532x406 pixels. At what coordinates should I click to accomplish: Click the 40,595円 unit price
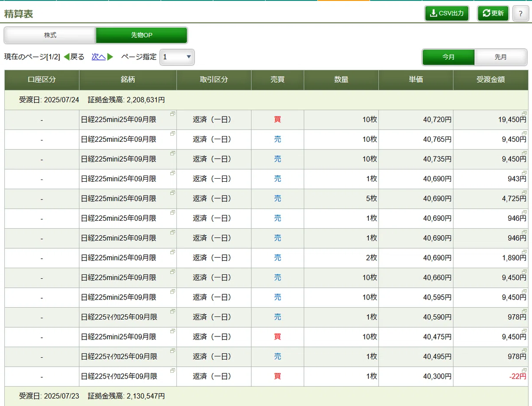pos(438,297)
